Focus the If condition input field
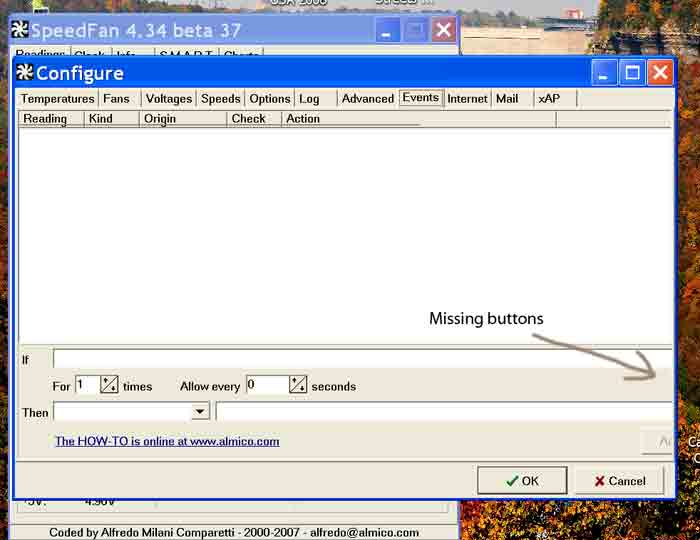 [x=362, y=359]
